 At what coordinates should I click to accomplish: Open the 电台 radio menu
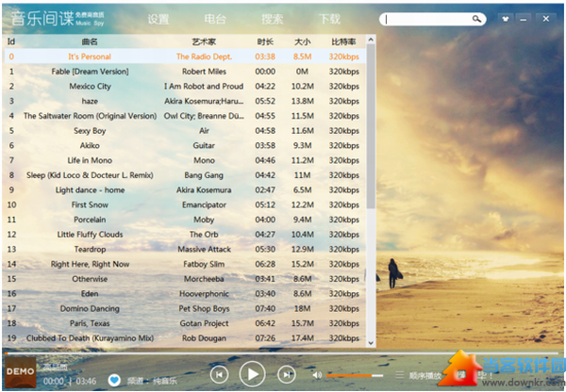tap(215, 19)
